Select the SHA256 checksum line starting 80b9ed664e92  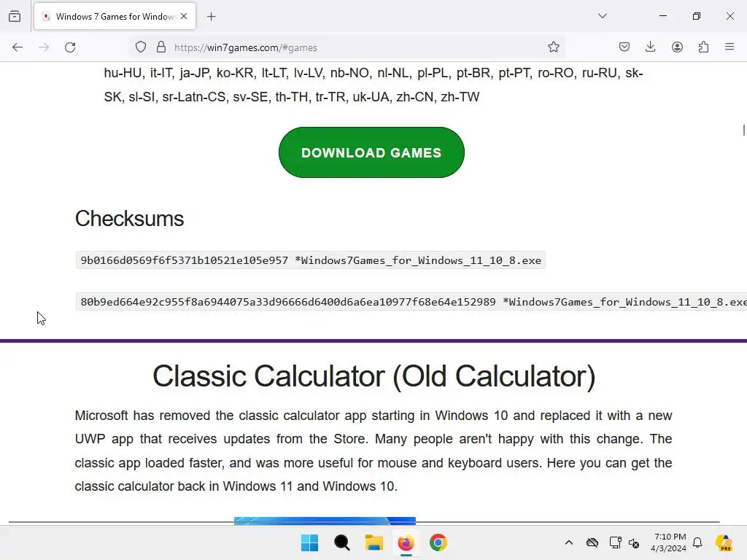click(x=411, y=302)
